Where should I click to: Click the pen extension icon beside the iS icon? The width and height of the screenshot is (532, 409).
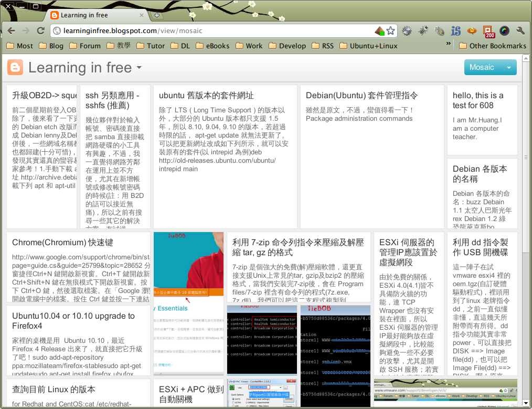[x=439, y=31]
